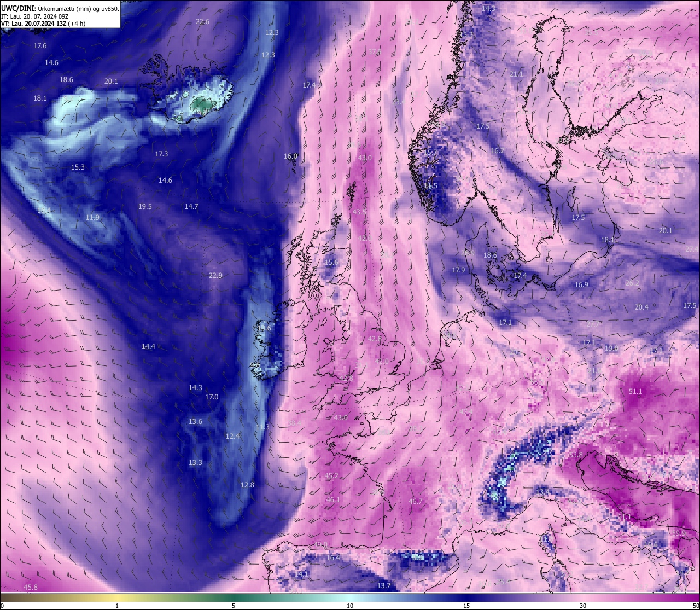
Task: Click the 20.4 value label
Action: [641, 307]
